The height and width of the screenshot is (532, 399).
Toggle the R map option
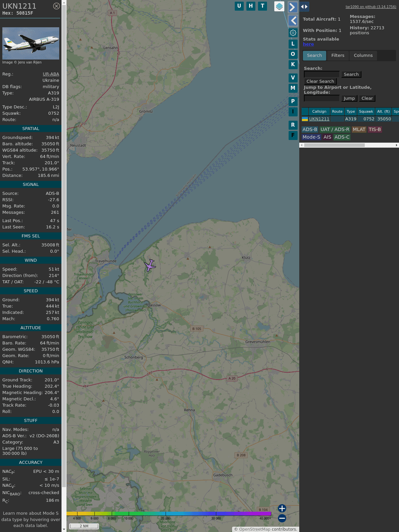293,125
